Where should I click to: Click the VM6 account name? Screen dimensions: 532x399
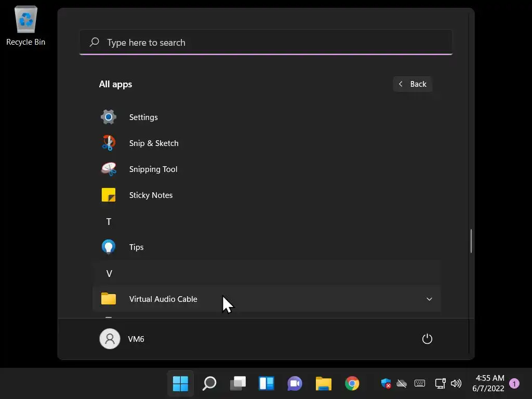pos(136,339)
